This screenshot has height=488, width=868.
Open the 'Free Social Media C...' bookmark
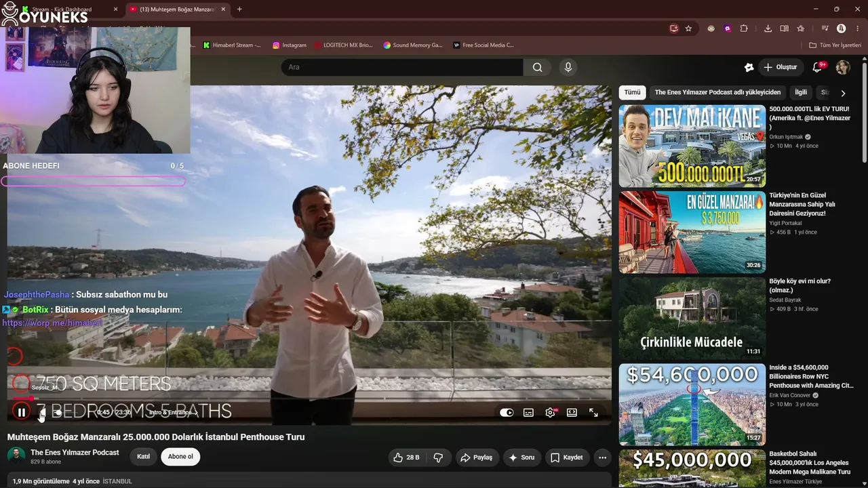tap(484, 45)
